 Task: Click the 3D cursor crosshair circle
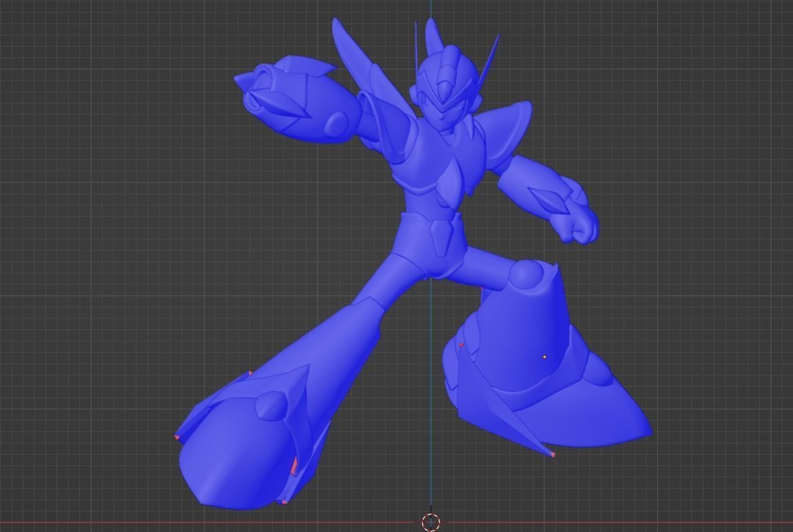point(431,522)
